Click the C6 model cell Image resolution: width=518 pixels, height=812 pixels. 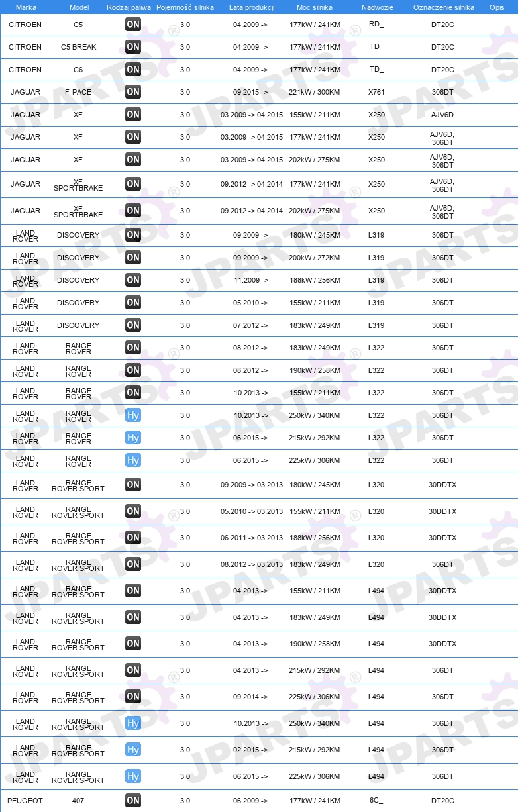pos(78,70)
